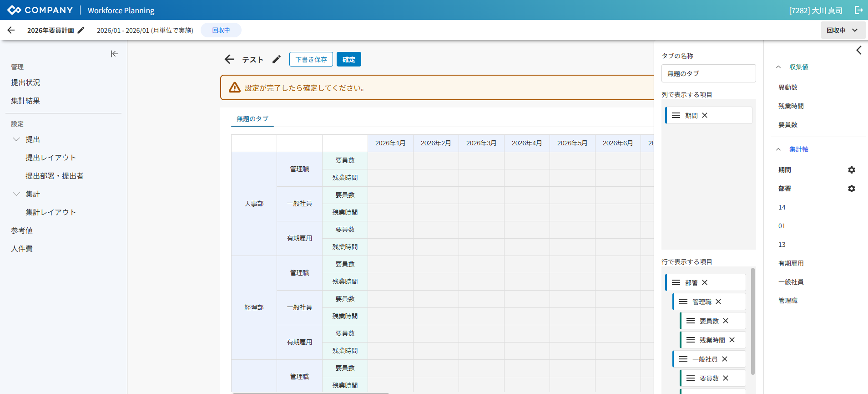The height and width of the screenshot is (394, 868).
Task: Grab the drag handle of 期間 chip
Action: (676, 115)
